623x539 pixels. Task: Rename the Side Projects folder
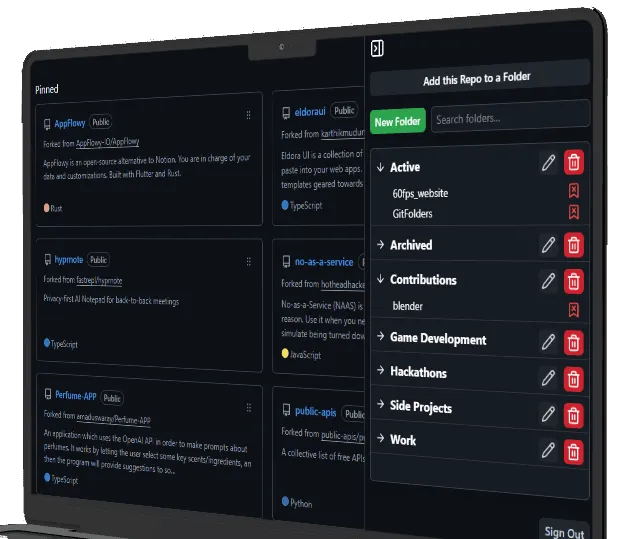(548, 414)
